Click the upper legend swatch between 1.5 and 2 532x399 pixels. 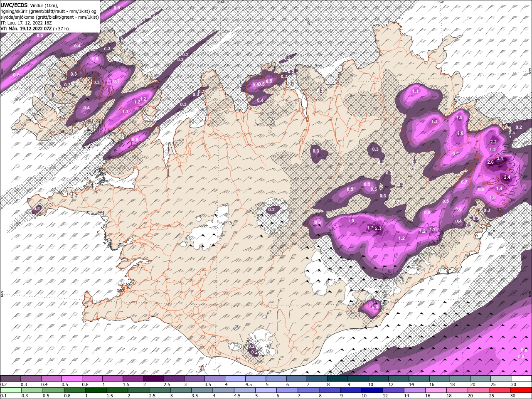(133, 379)
